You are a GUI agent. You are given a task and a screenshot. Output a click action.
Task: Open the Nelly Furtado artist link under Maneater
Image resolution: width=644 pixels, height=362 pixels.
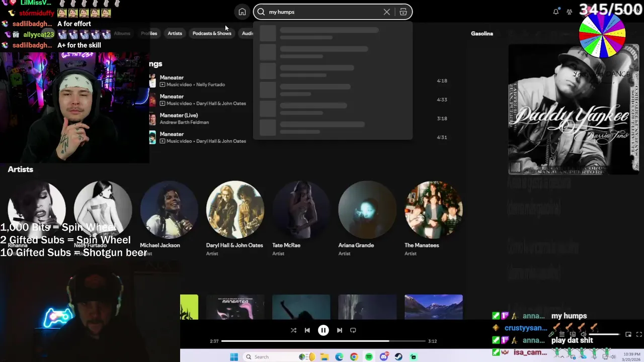pyautogui.click(x=210, y=84)
